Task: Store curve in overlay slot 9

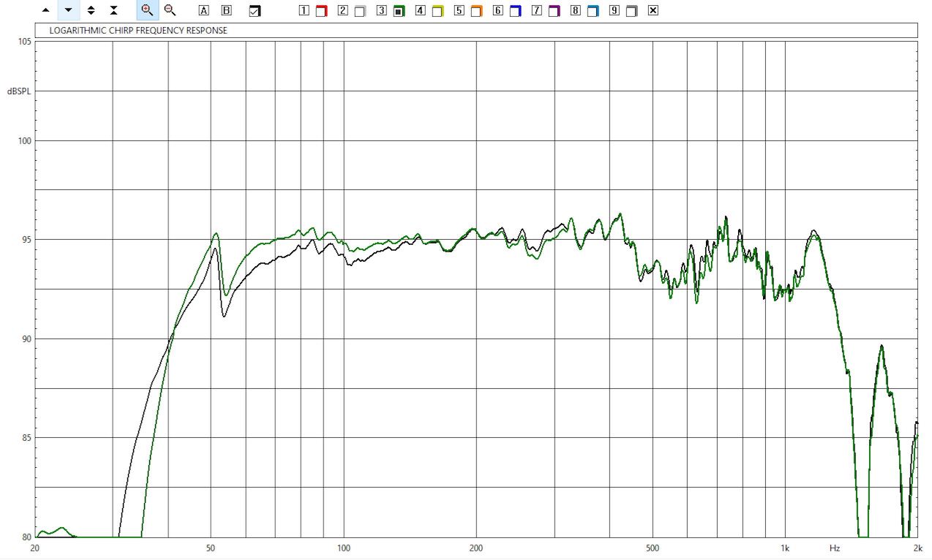Action: click(614, 10)
